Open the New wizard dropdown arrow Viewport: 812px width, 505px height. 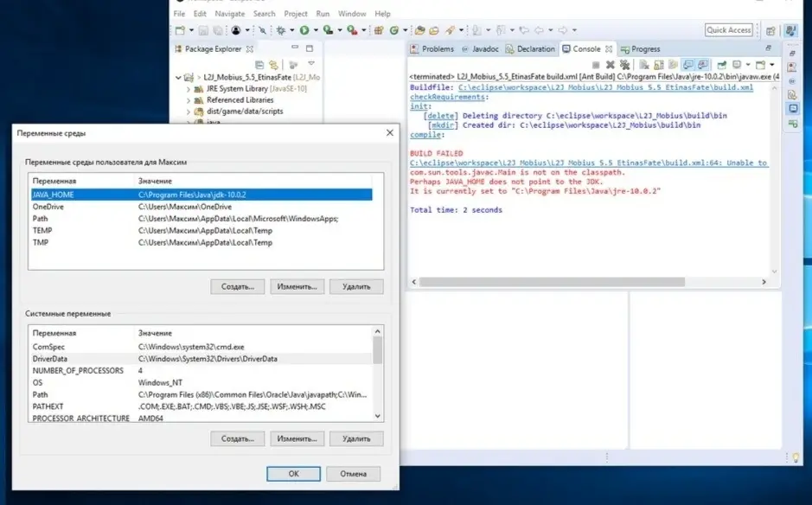point(191,30)
